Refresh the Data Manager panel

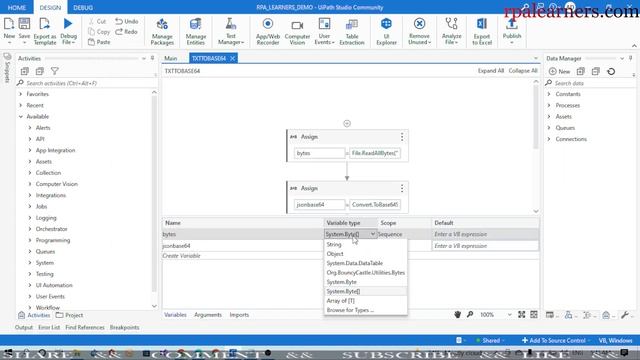click(611, 71)
